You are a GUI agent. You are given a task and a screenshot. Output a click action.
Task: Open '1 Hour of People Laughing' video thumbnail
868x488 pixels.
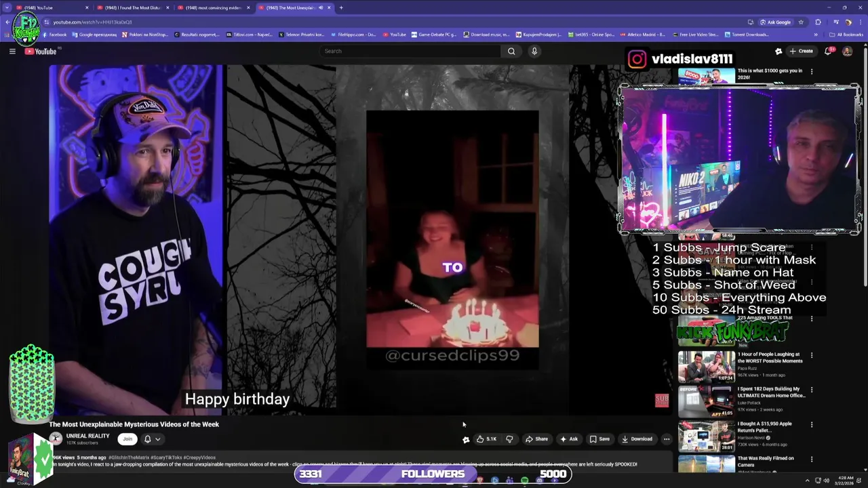click(x=706, y=366)
